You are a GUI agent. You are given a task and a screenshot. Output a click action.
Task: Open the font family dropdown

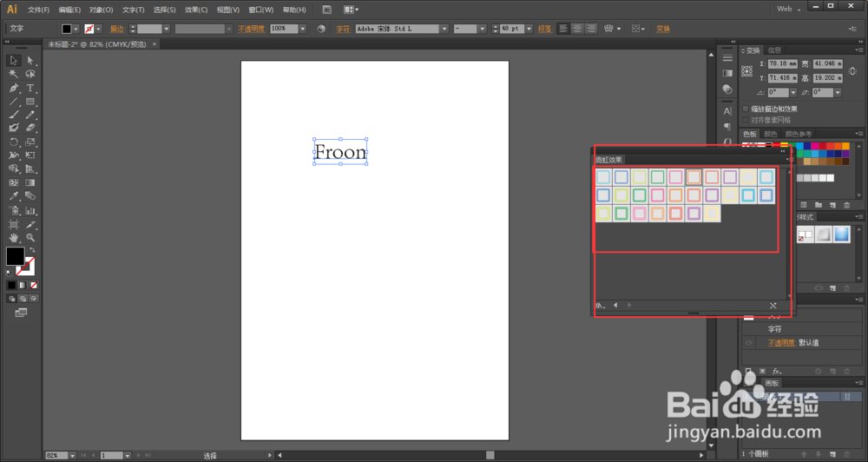444,29
